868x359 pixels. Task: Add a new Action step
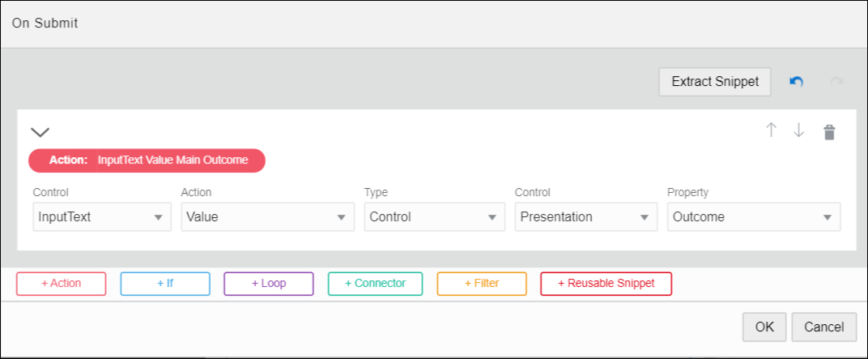point(62,284)
